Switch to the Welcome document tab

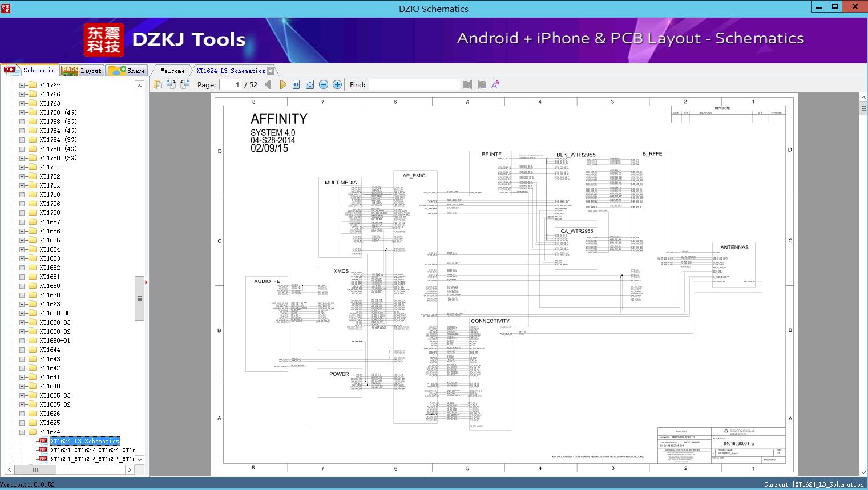tap(172, 71)
